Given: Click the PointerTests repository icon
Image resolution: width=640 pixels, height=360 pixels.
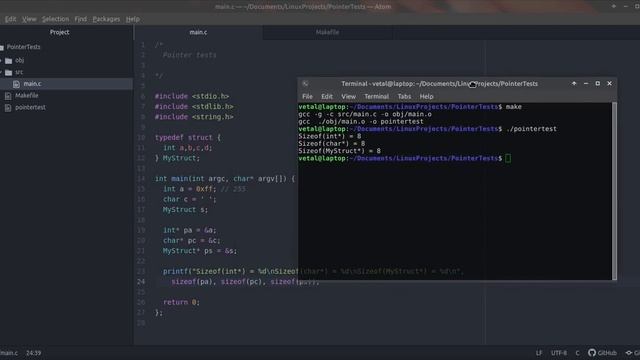Looking at the screenshot, I should pos(2,47).
